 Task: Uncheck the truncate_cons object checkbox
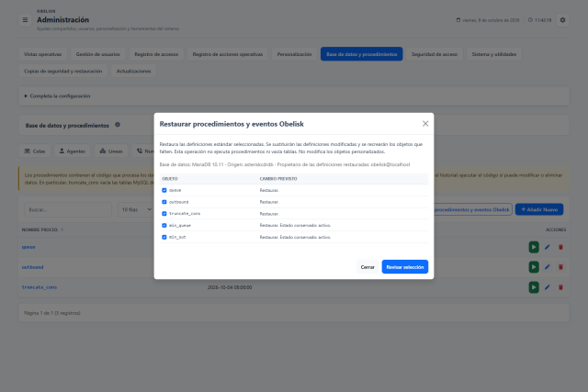coord(164,214)
